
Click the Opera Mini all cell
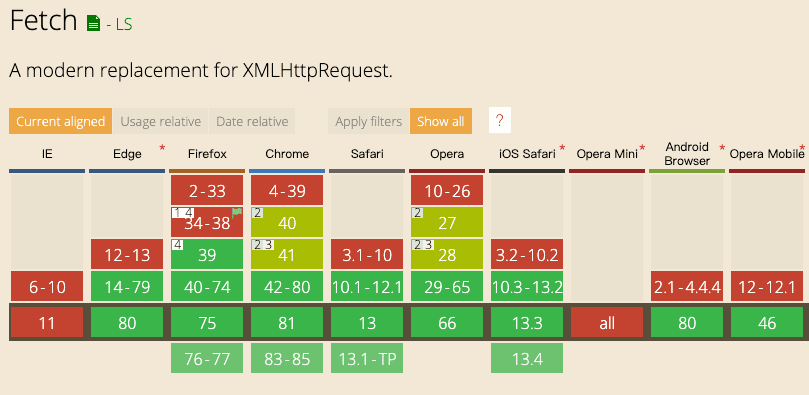pos(607,323)
